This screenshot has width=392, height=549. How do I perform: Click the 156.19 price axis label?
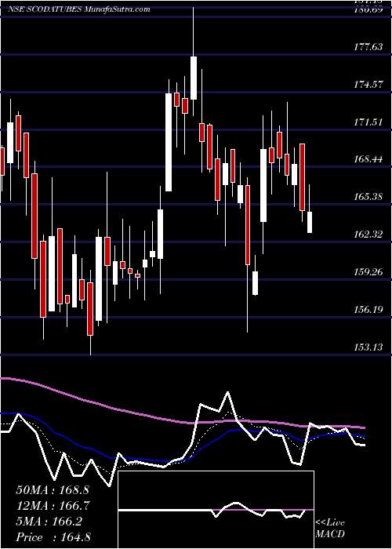(x=369, y=310)
